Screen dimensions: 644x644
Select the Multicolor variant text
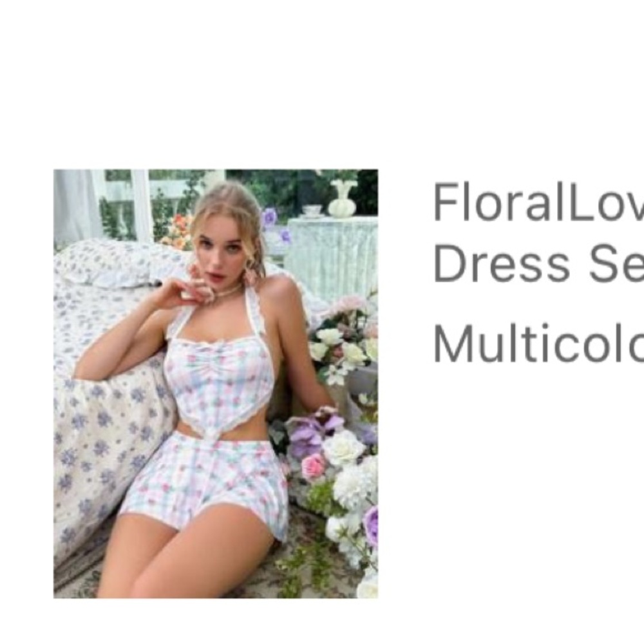point(538,343)
